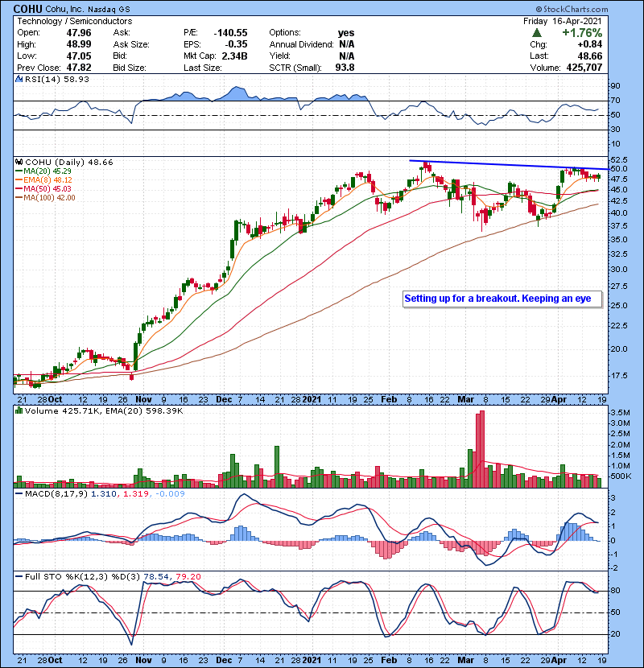
Task: Click the Options value yes
Action: [346, 33]
